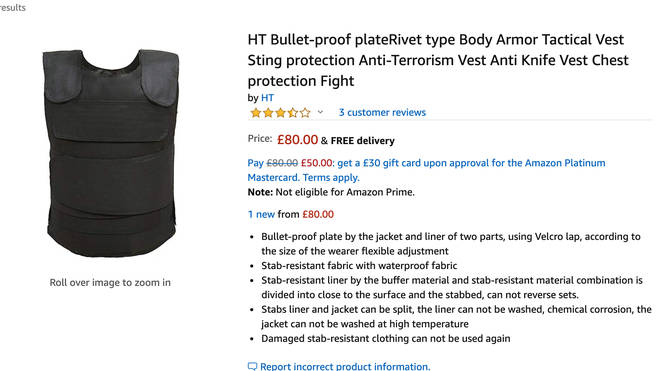The image size is (660, 371).
Task: Click the FREE delivery label
Action: click(x=362, y=141)
